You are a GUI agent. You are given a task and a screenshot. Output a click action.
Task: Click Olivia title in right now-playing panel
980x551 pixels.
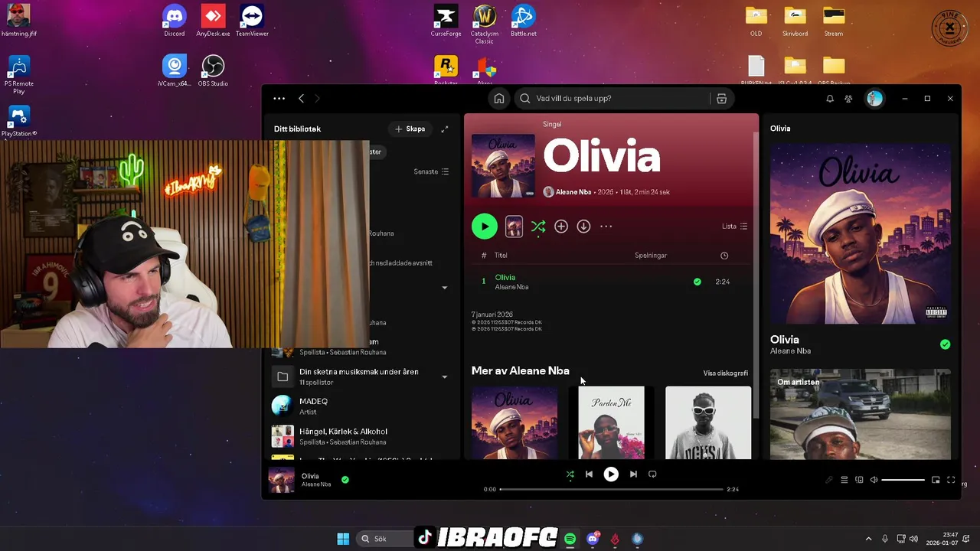(785, 339)
